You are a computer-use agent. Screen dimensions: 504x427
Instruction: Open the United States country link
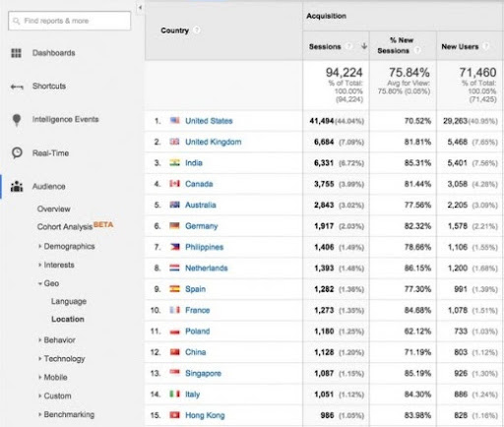tap(209, 121)
